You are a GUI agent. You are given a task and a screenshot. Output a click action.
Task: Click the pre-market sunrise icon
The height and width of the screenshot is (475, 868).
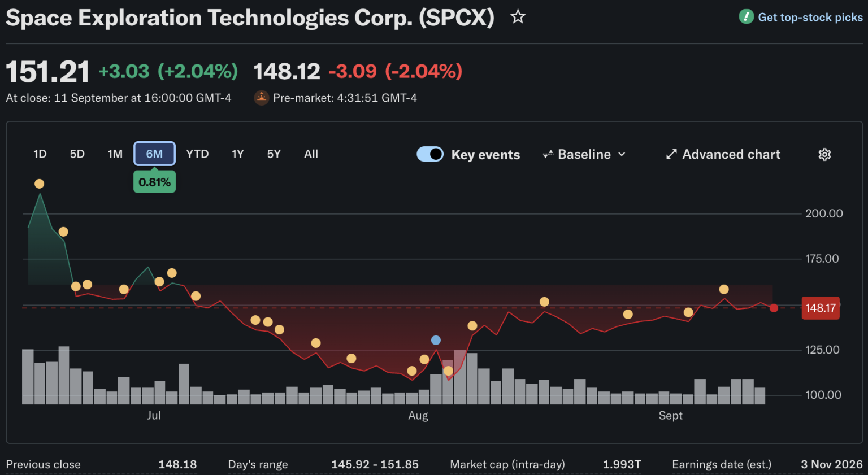[261, 98]
